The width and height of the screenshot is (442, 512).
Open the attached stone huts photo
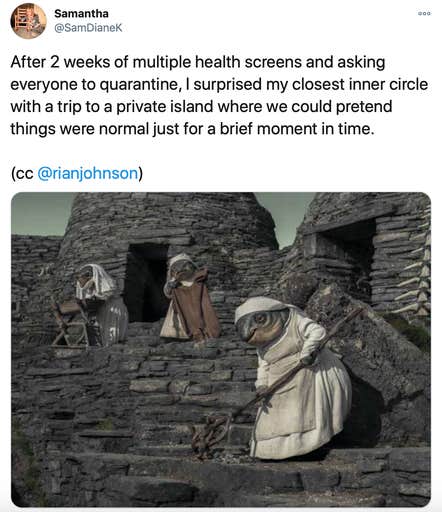[x=221, y=350]
